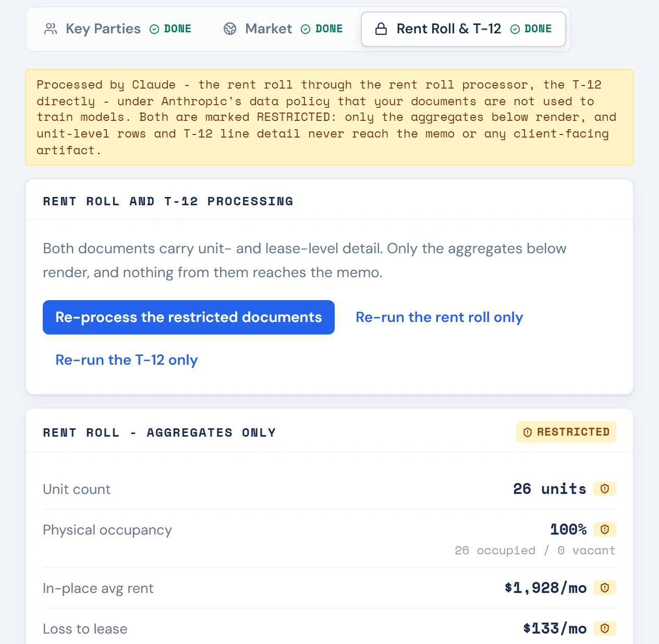Open the Key Parties tab

tap(118, 29)
